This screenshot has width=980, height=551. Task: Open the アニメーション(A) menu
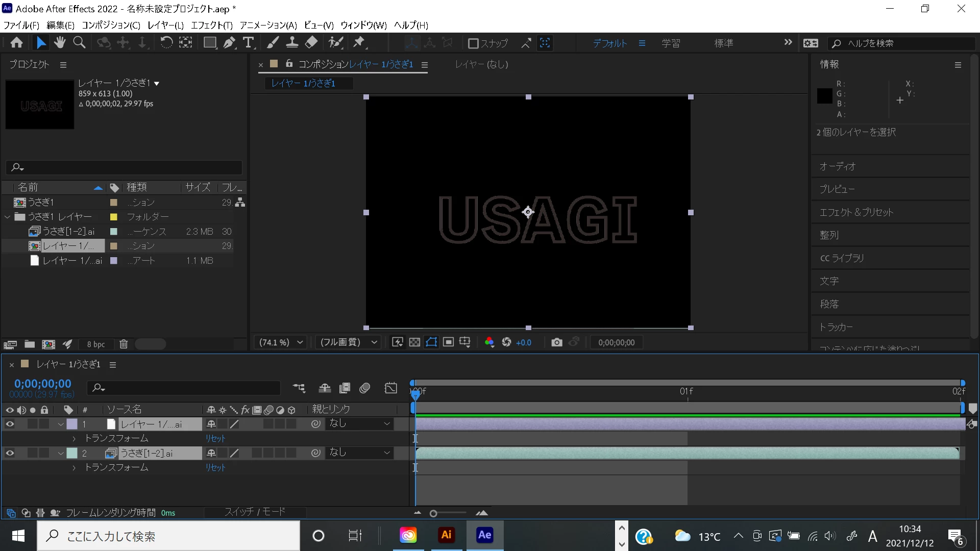coord(268,25)
